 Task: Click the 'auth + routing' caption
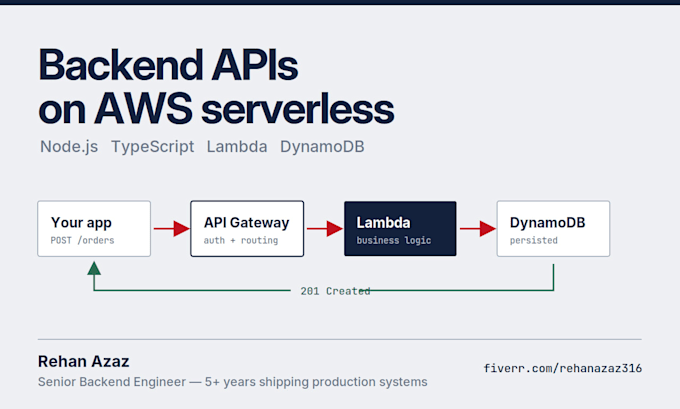tap(241, 240)
